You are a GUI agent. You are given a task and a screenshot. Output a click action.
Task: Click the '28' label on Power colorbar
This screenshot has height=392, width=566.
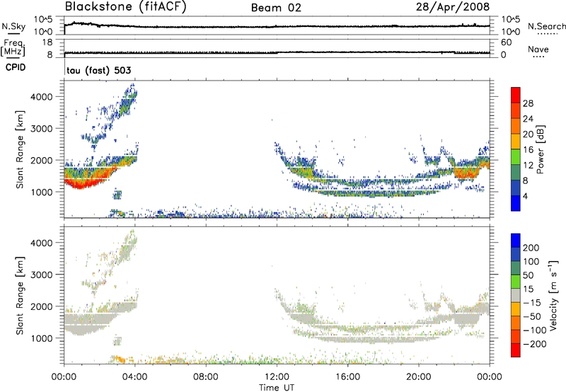click(x=528, y=103)
